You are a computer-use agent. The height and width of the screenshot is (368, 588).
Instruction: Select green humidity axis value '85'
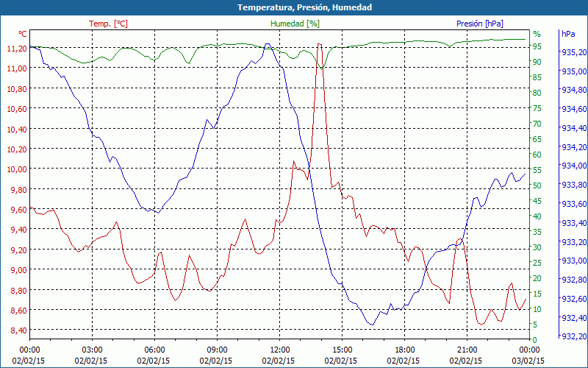tap(537, 77)
